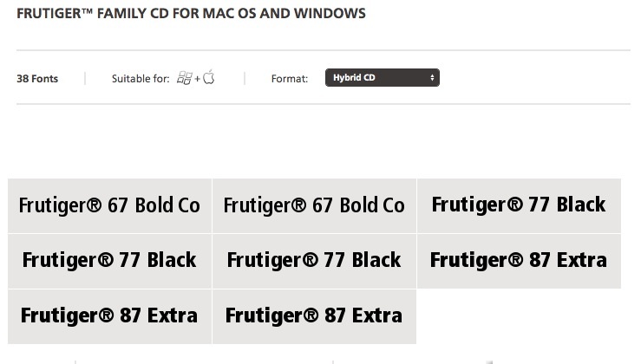641x364 pixels.
Task: Choose the final Frutiger 87 Extra tile
Action: click(314, 316)
